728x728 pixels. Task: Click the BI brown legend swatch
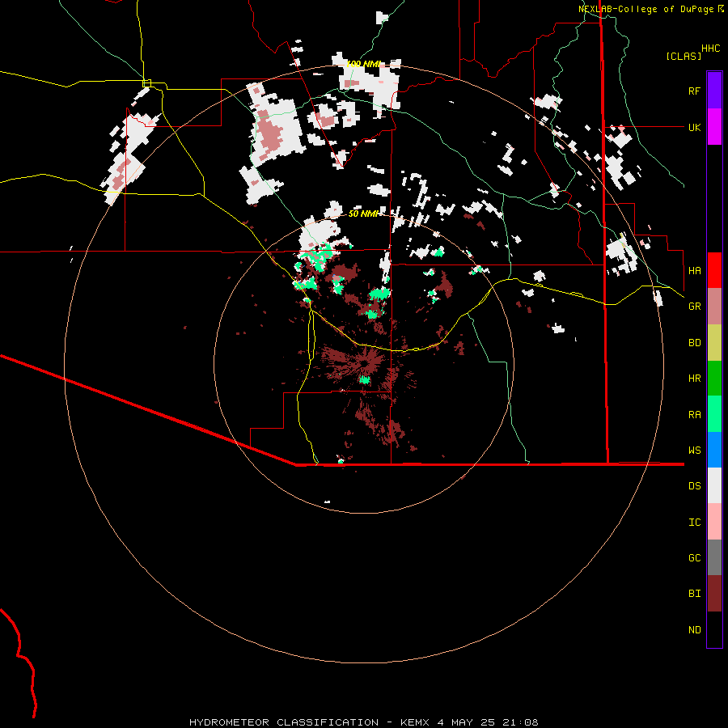pyautogui.click(x=714, y=594)
